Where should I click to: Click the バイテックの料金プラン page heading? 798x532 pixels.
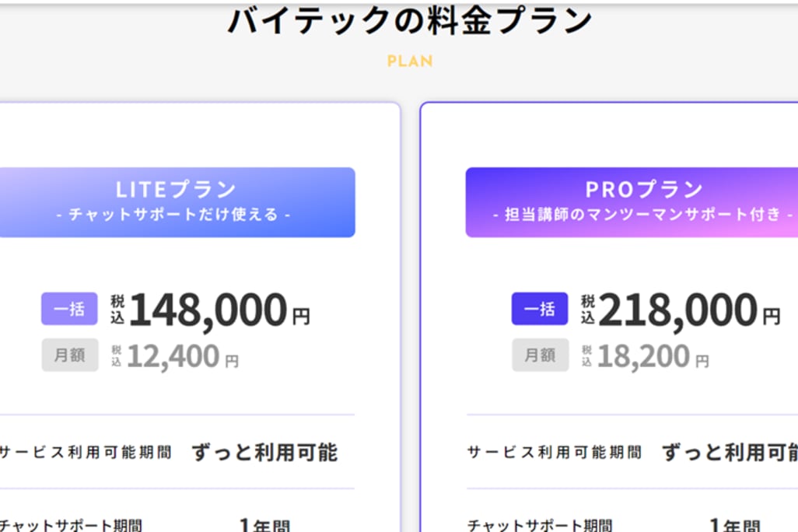(410, 20)
